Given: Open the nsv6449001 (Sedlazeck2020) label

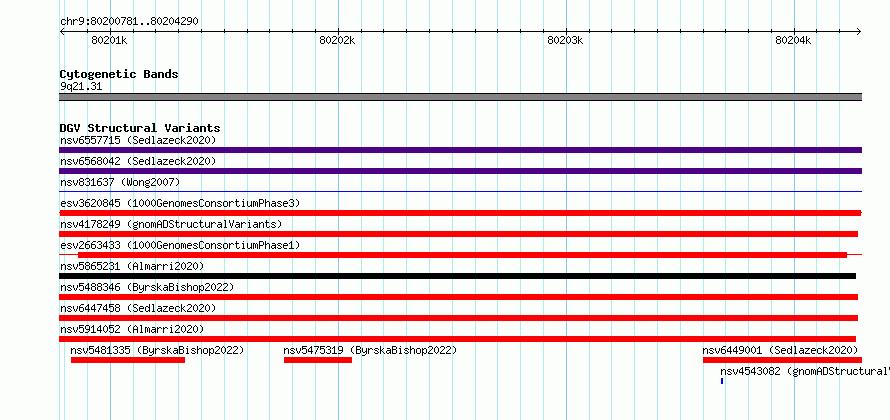Looking at the screenshot, I should (780, 350).
